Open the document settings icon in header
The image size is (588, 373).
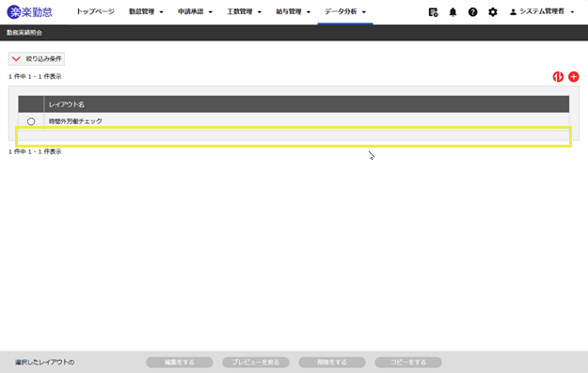click(433, 12)
